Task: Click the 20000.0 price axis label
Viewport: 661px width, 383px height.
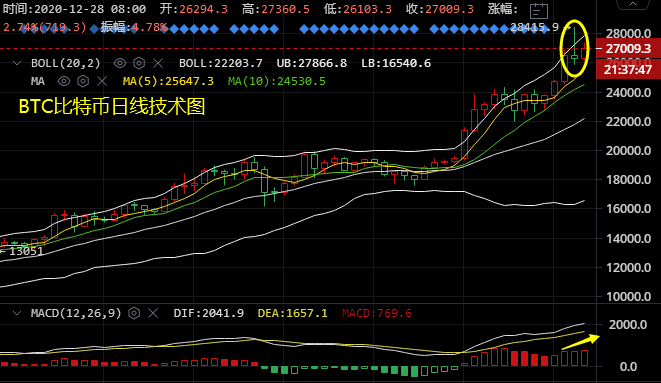Action: pyautogui.click(x=628, y=150)
